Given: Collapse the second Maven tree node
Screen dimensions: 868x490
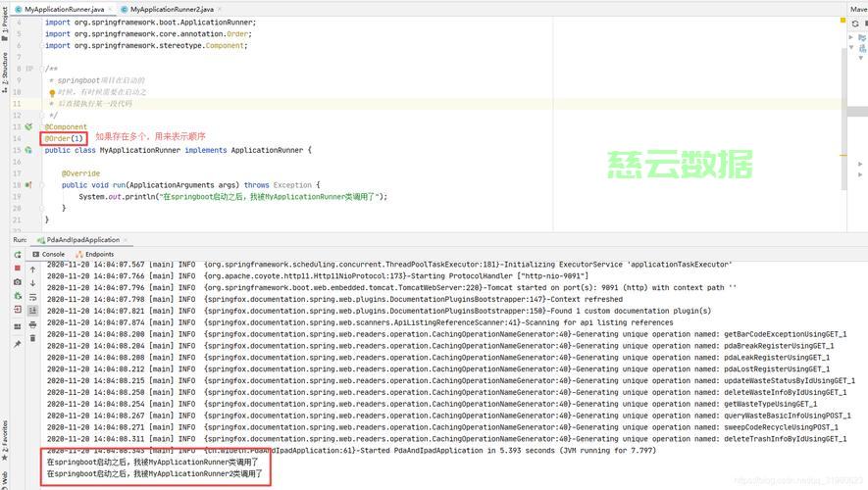Looking at the screenshot, I should (851, 48).
